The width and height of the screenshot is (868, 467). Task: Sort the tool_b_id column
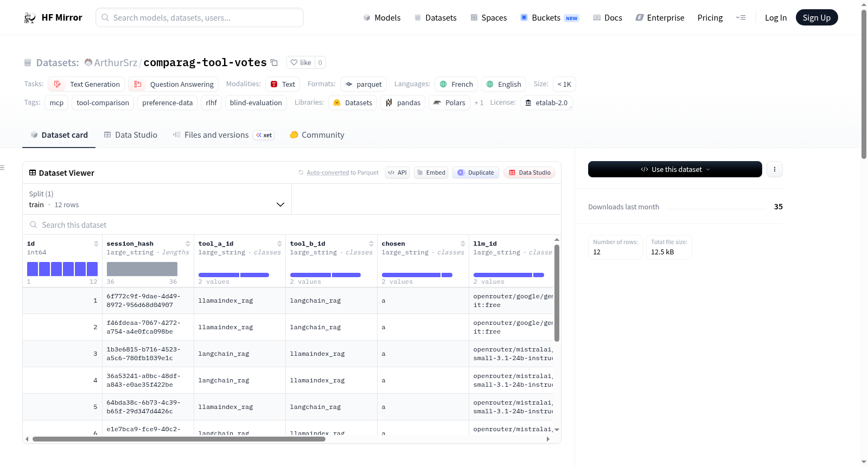[x=371, y=244]
